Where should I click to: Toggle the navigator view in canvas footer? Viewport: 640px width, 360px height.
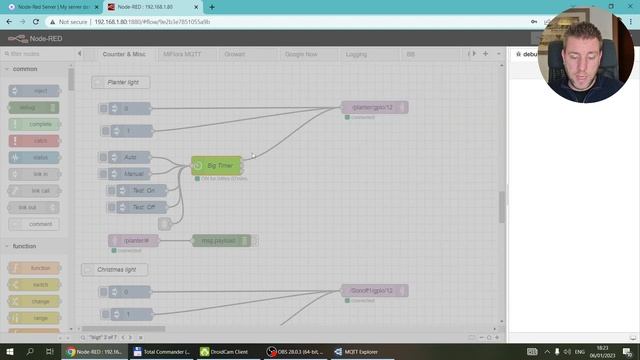[471, 338]
